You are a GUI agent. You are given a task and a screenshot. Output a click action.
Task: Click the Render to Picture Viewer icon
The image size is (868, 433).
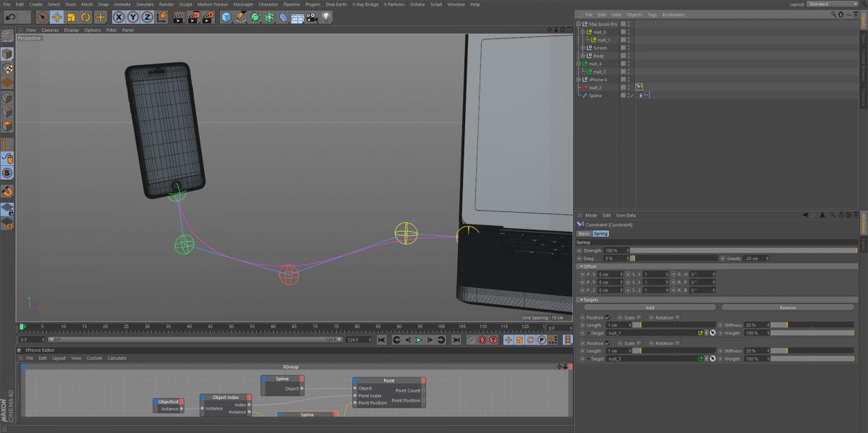(192, 17)
